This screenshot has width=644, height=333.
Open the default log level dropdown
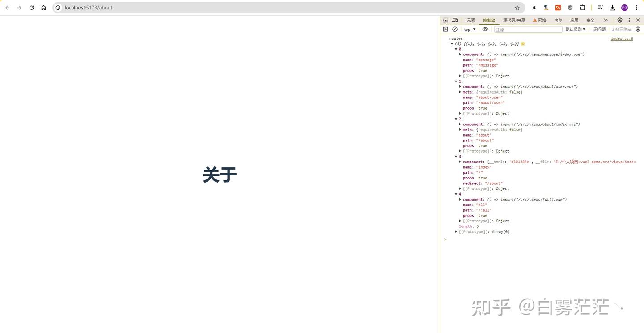click(x=575, y=29)
